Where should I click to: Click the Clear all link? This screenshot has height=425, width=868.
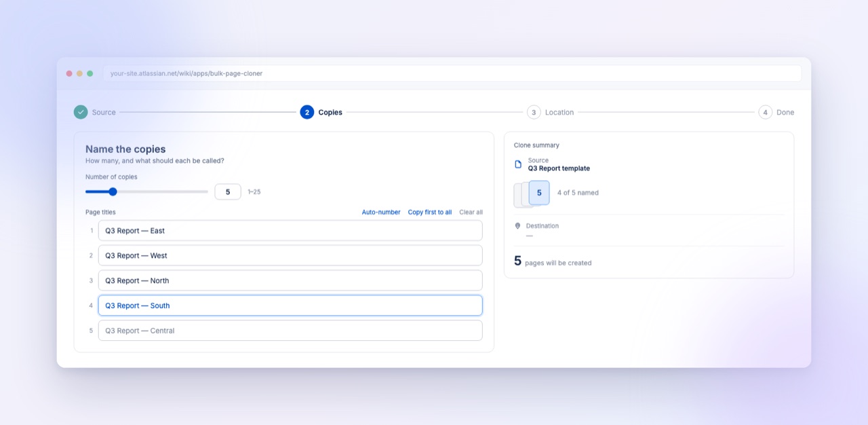[x=471, y=212]
